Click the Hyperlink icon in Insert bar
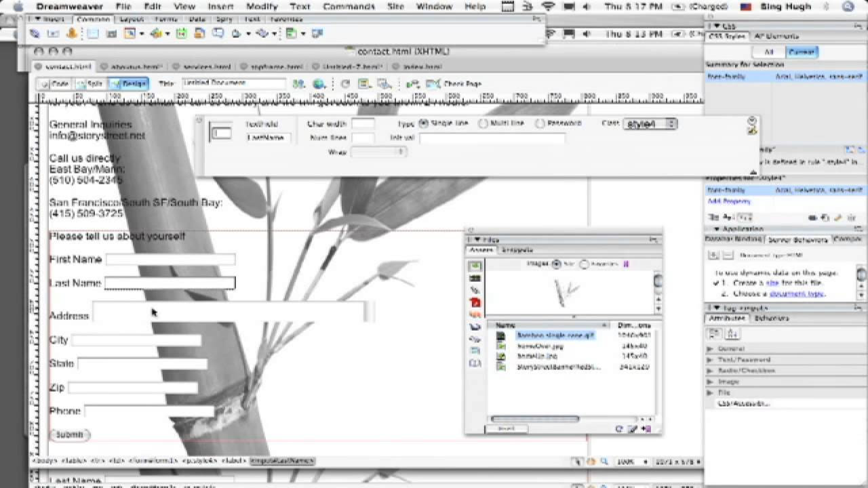The image size is (868, 488). 35,33
